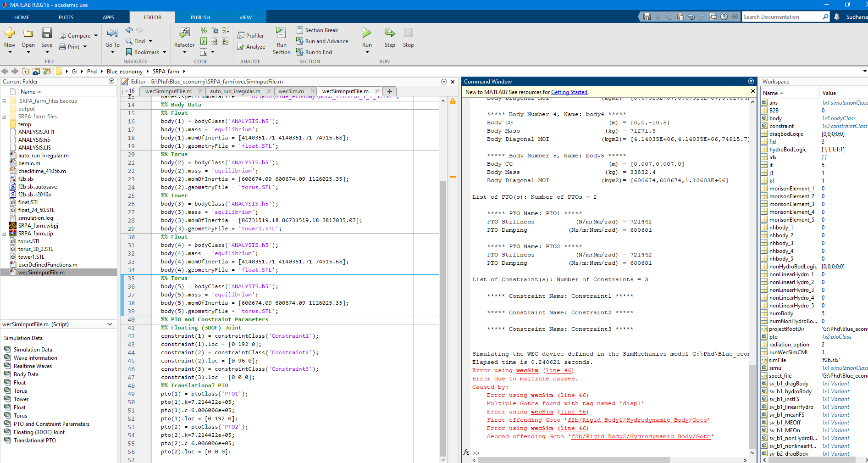Expand the Find dropdown
The image size is (868, 463).
coord(150,41)
